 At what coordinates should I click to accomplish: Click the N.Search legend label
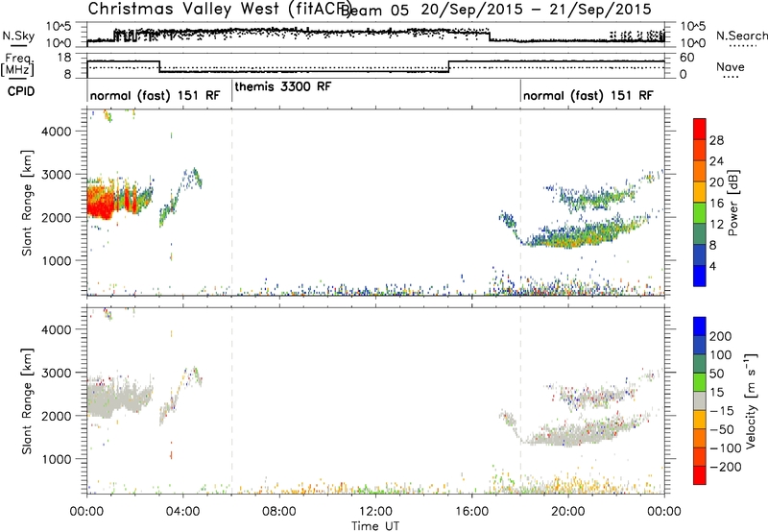click(x=741, y=36)
